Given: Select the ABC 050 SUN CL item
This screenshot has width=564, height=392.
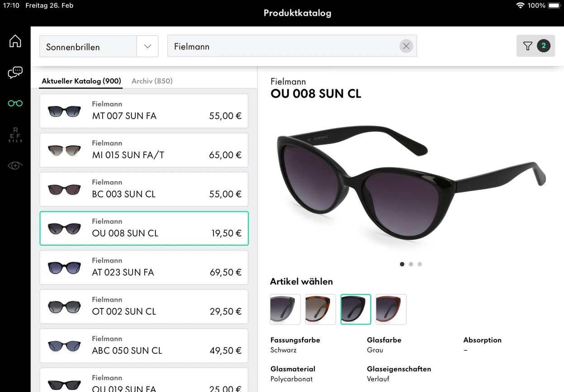Looking at the screenshot, I should click(144, 346).
